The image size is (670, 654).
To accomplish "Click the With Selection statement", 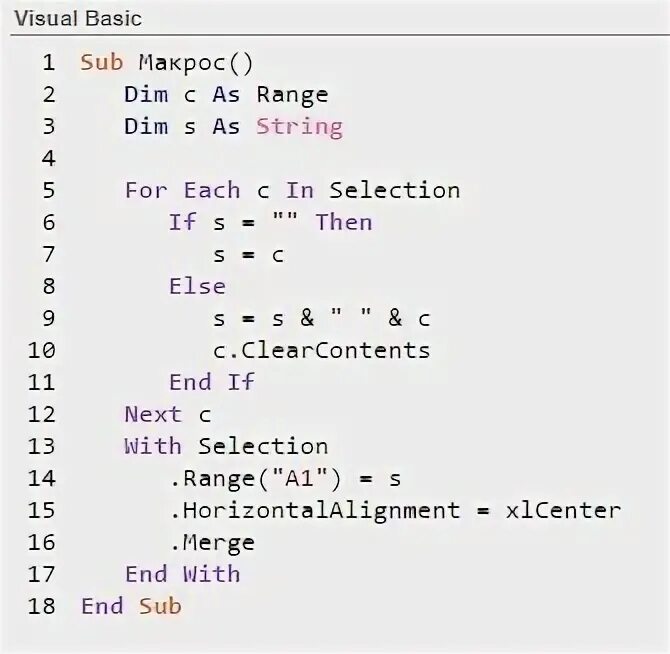I will click(226, 447).
